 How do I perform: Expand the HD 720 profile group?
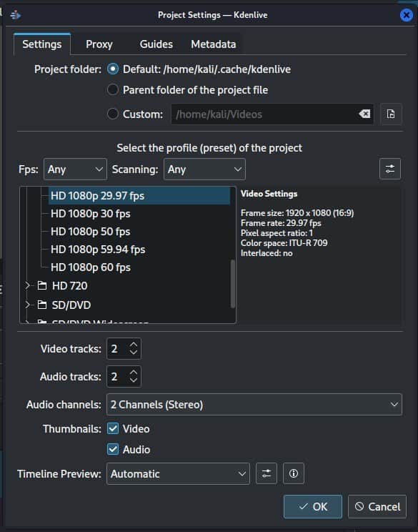(x=27, y=285)
